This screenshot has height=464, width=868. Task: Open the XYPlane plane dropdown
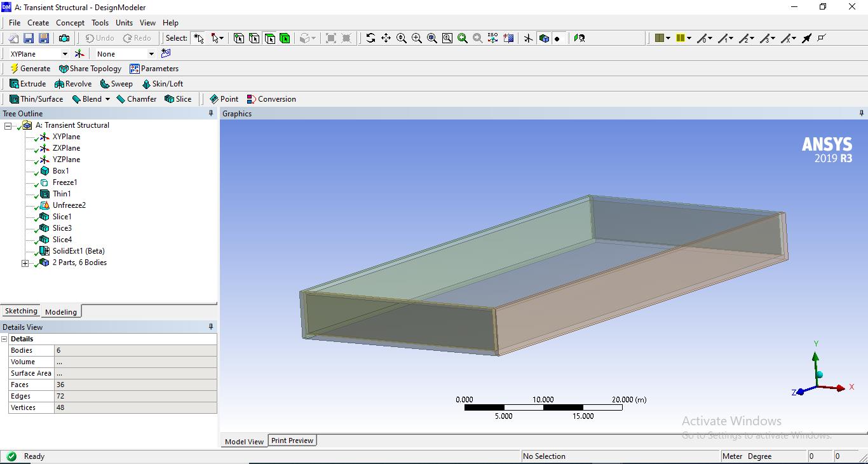(x=64, y=54)
